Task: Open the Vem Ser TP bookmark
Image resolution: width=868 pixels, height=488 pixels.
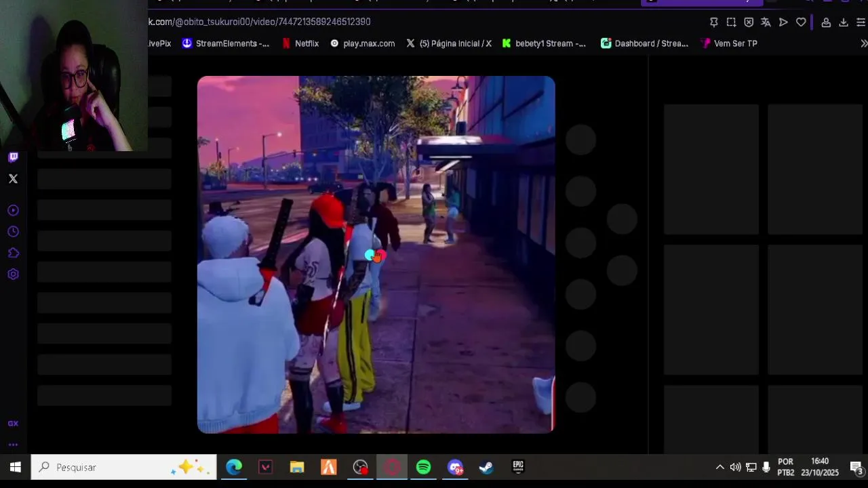Action: (730, 43)
